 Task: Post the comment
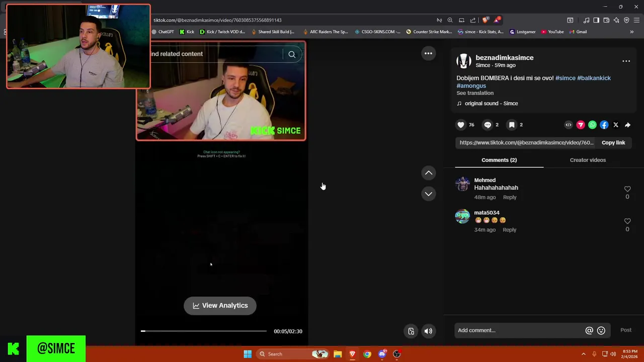tap(626, 330)
